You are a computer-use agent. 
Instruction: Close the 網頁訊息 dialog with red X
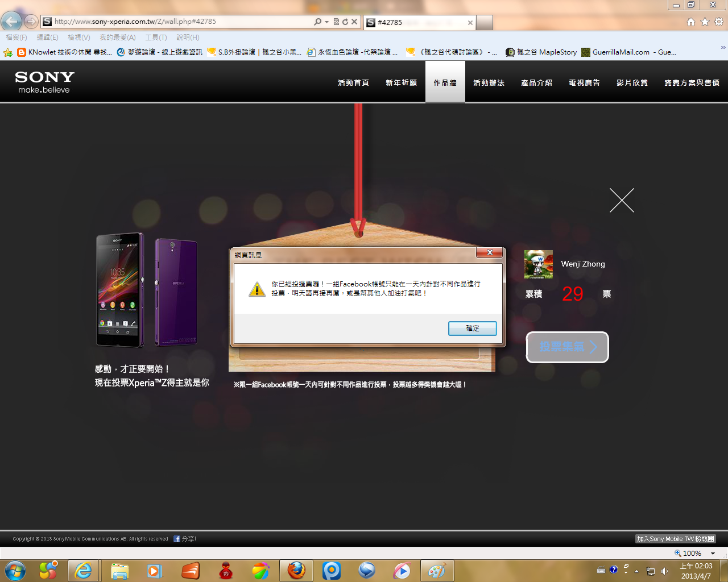click(490, 252)
